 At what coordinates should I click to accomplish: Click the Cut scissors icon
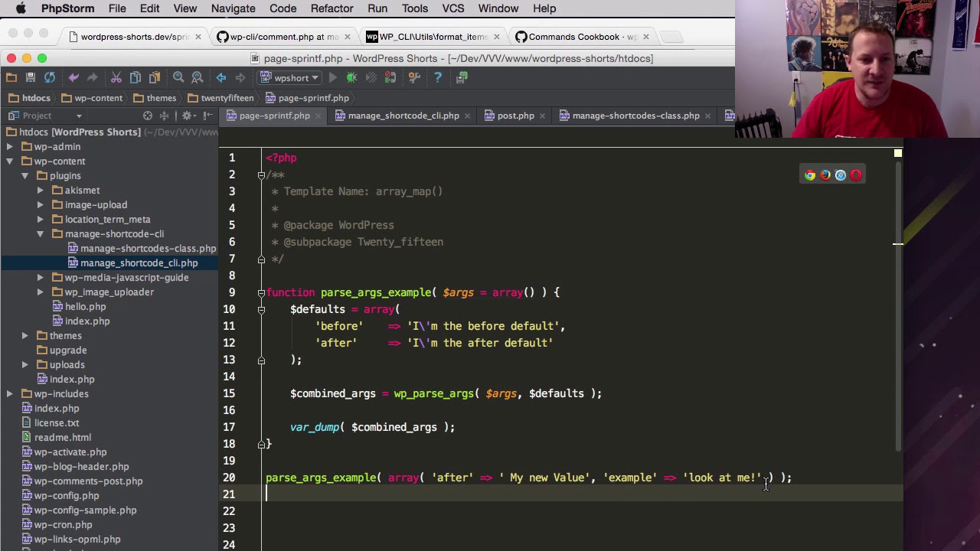point(116,77)
